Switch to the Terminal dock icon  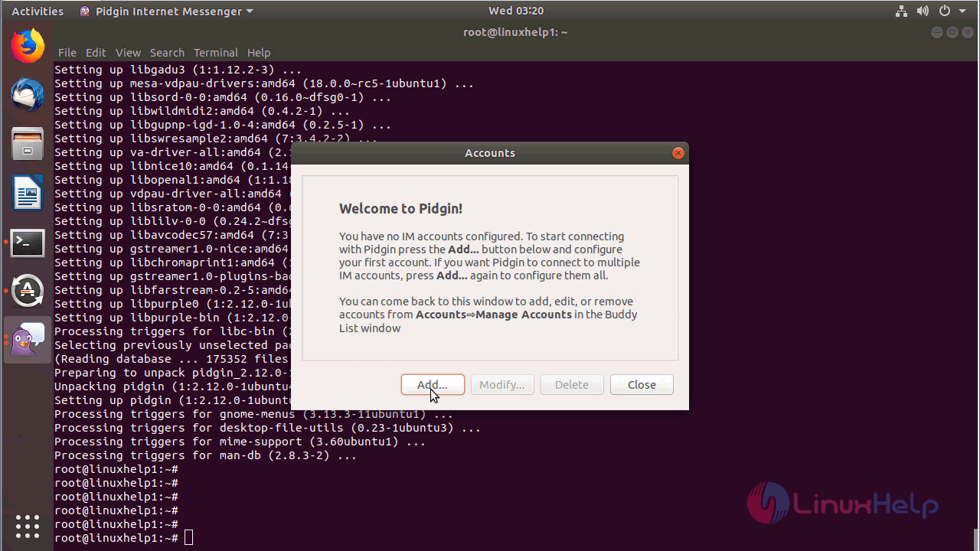[x=28, y=243]
